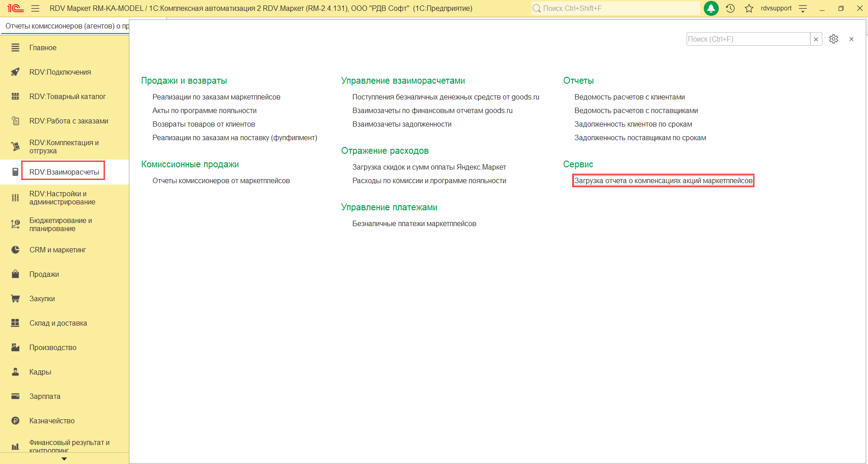The image size is (868, 464).
Task: Open the Главное section icon
Action: pos(15,47)
